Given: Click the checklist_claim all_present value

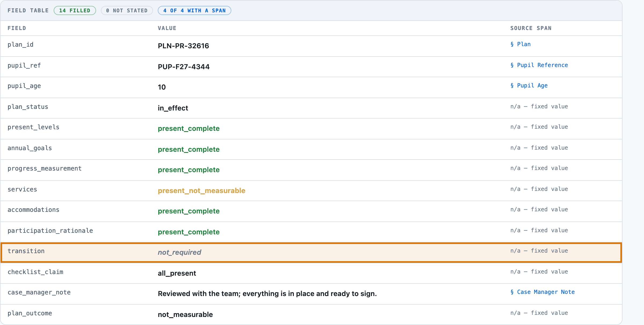Looking at the screenshot, I should [x=177, y=273].
